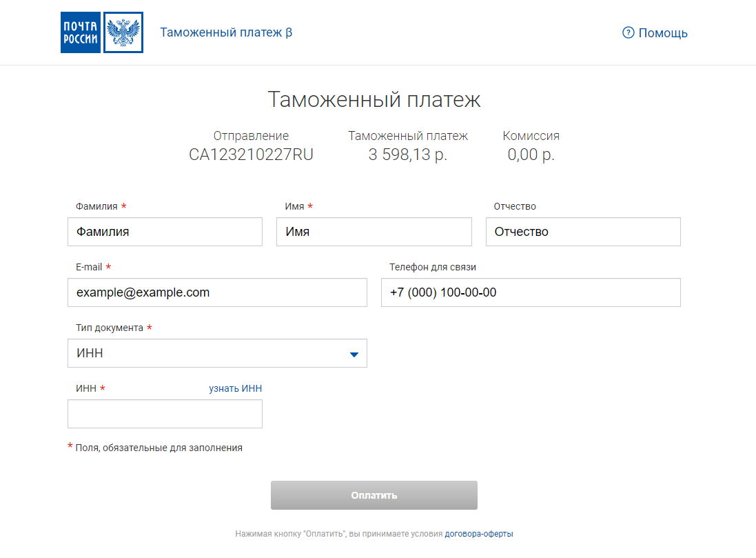
Task: Click the red asterisk next to Фамилия
Action: click(x=123, y=206)
